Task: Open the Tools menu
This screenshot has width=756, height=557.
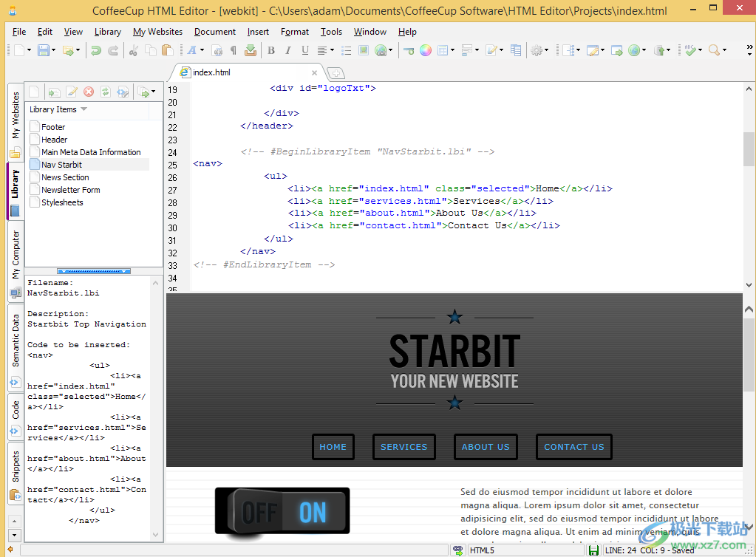Action: tap(331, 32)
